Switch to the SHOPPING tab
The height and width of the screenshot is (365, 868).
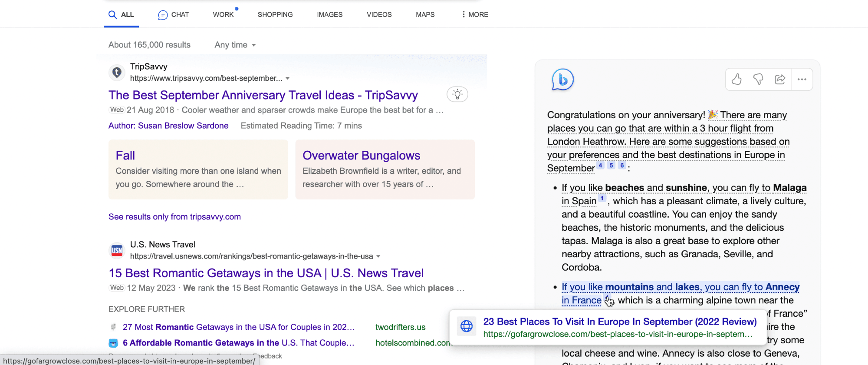click(275, 14)
